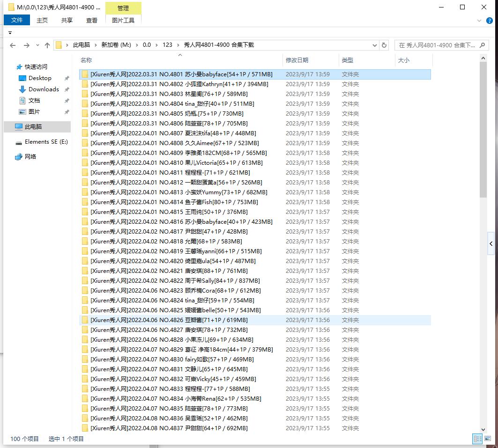The height and width of the screenshot is (448, 498).
Task: Click the Back navigation arrow
Action: coord(13,45)
